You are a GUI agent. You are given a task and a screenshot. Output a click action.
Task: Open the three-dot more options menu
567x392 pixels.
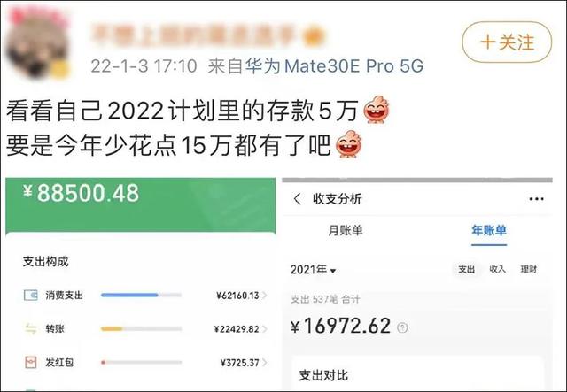pos(536,199)
